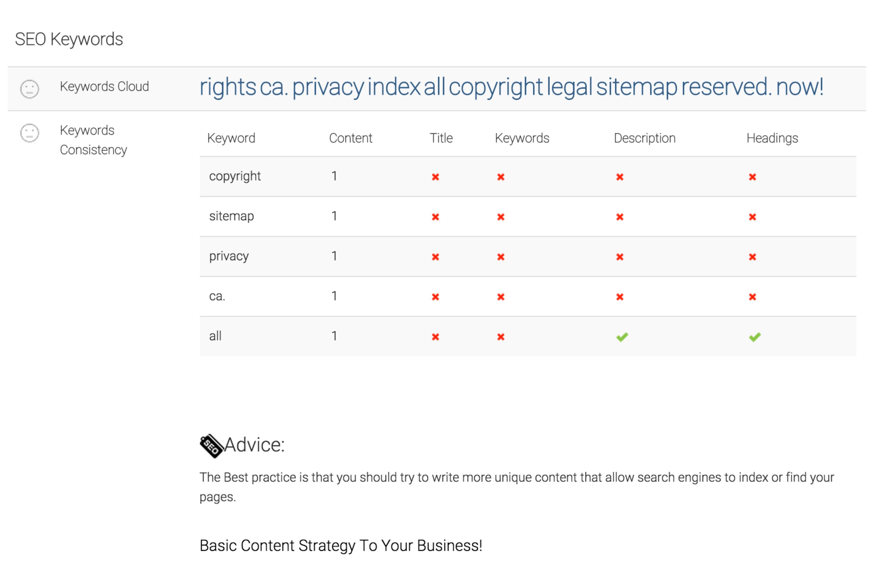
Task: Click the red X under Description for privacy
Action: [619, 257]
